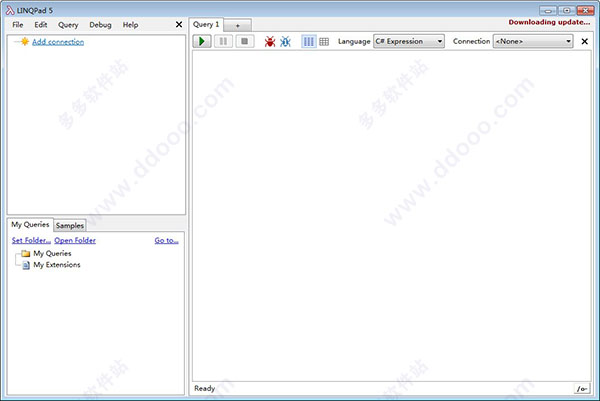Click the Set Folder... link
This screenshot has height=401, width=600.
pos(31,240)
